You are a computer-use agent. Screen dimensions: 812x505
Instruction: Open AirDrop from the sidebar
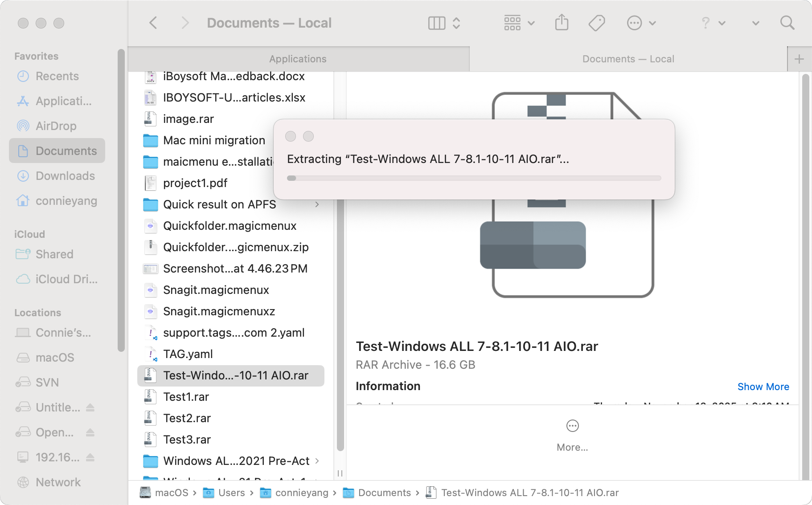point(56,126)
